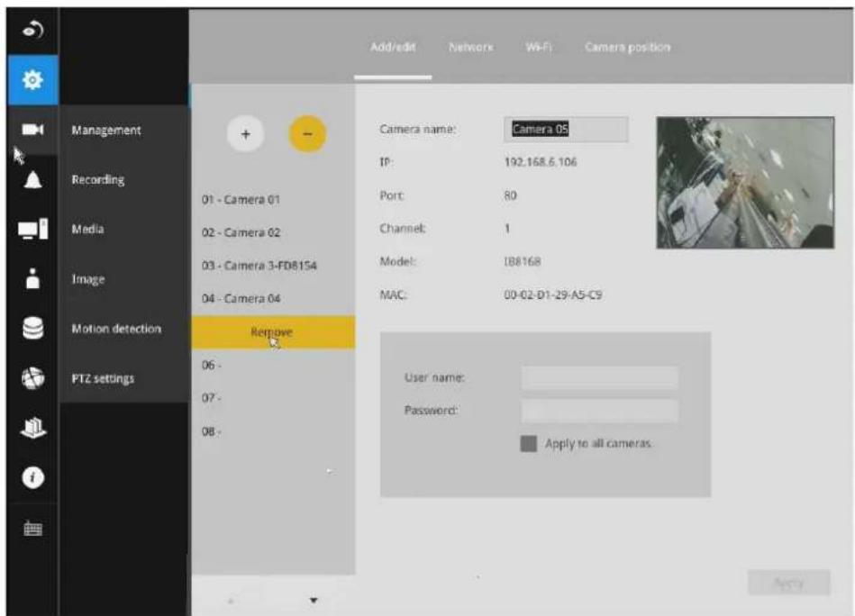The width and height of the screenshot is (855, 616).
Task: Open the information icon in sidebar
Action: click(x=32, y=477)
